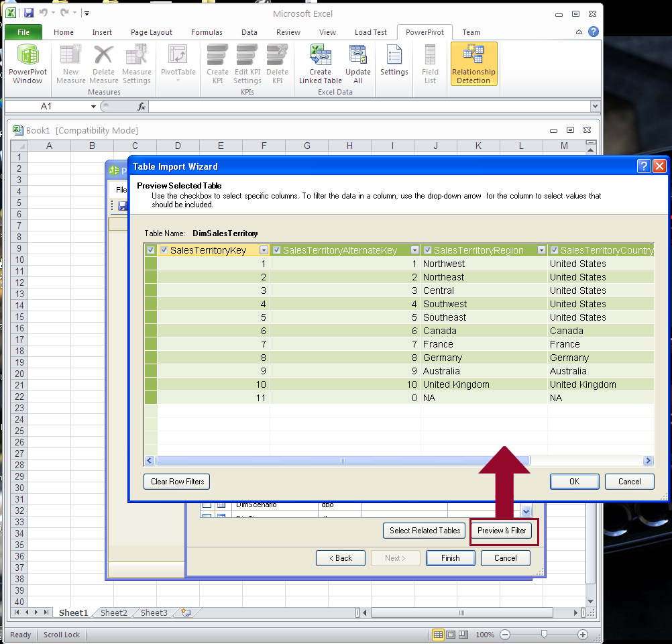Insert a PivotTable from the ribbon
Screen dimensions: 672x644
[x=178, y=64]
